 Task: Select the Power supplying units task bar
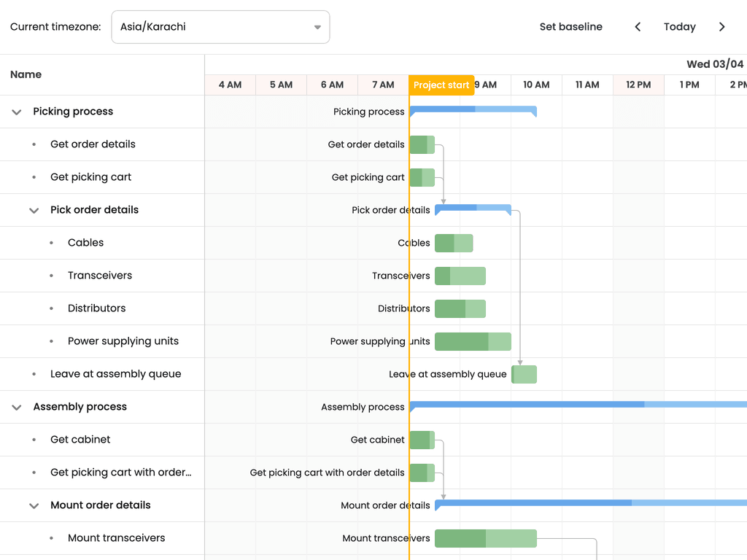[473, 341]
